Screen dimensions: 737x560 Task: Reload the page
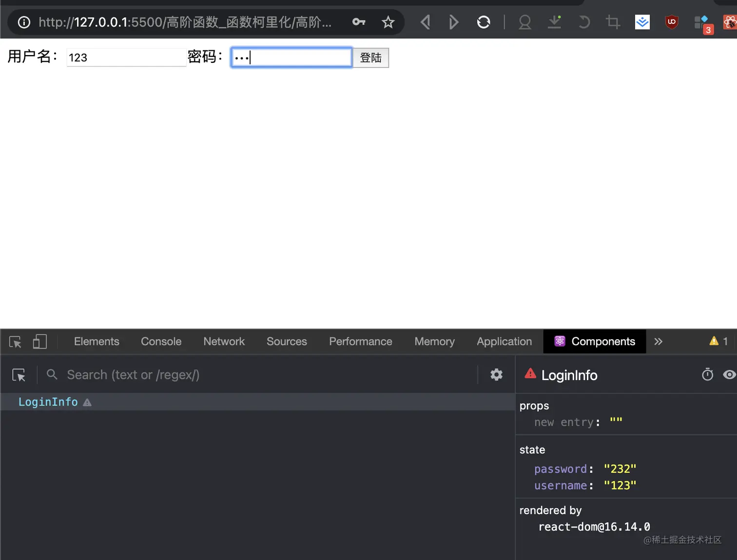484,22
